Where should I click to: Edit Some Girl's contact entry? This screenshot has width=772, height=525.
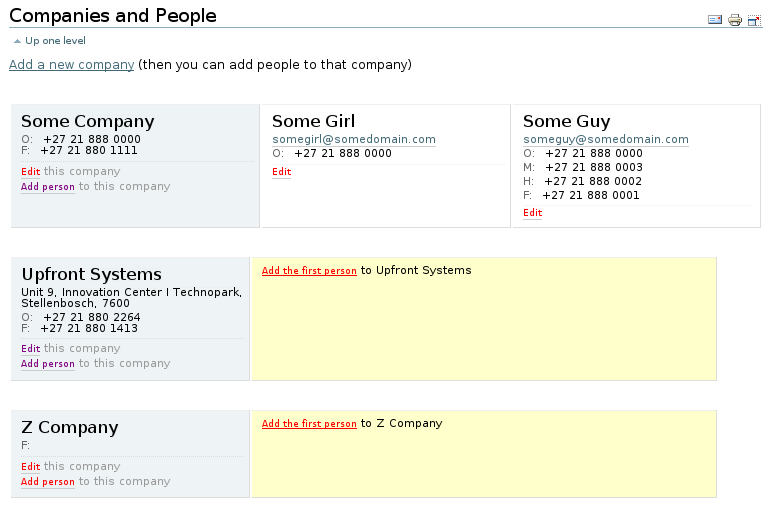tap(282, 172)
